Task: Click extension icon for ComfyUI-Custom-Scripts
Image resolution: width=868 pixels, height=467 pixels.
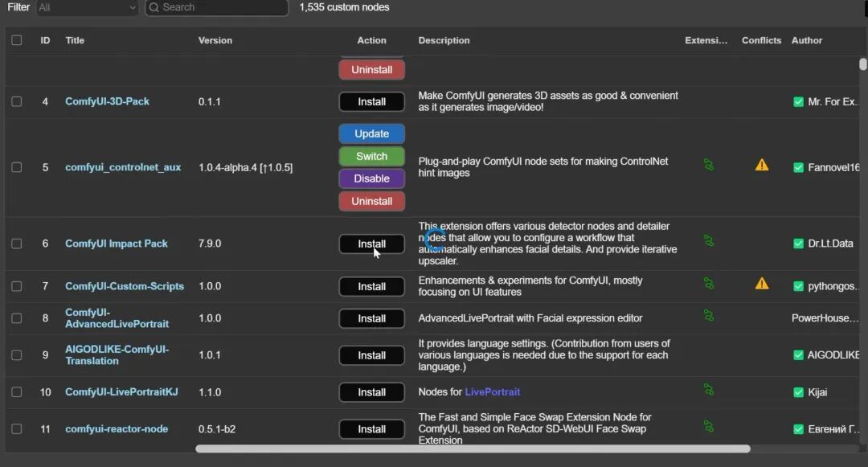Action: (709, 283)
